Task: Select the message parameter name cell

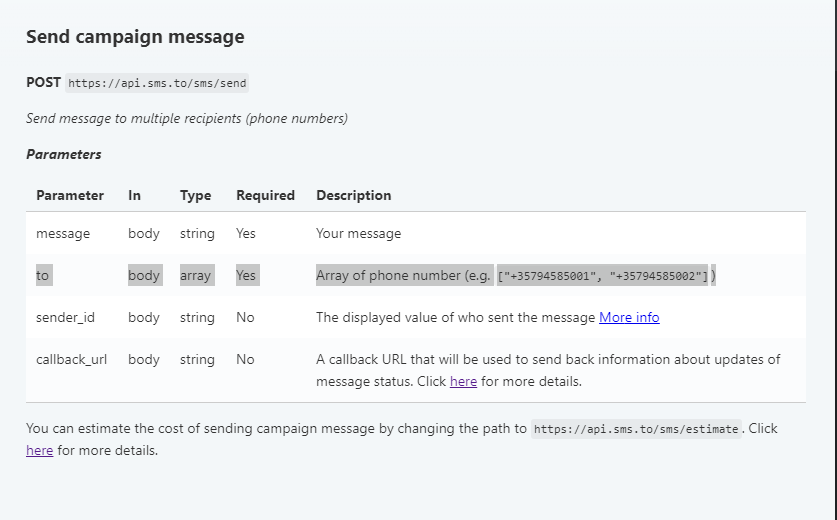Action: click(63, 233)
